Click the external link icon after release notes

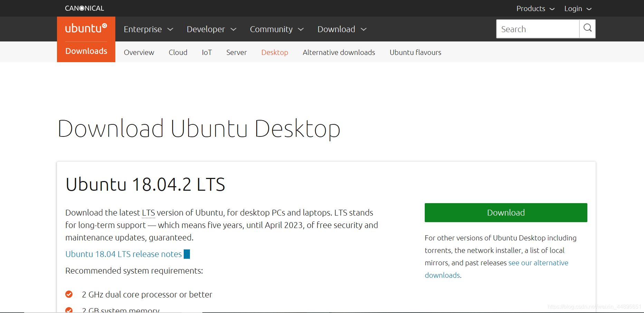pos(187,254)
